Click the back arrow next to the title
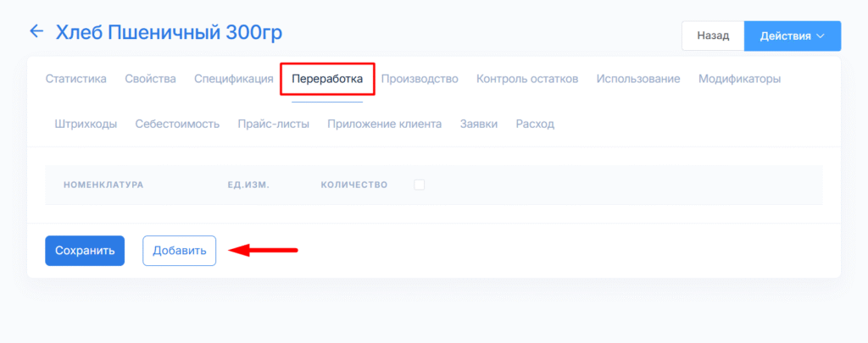The height and width of the screenshot is (343, 868). click(36, 32)
